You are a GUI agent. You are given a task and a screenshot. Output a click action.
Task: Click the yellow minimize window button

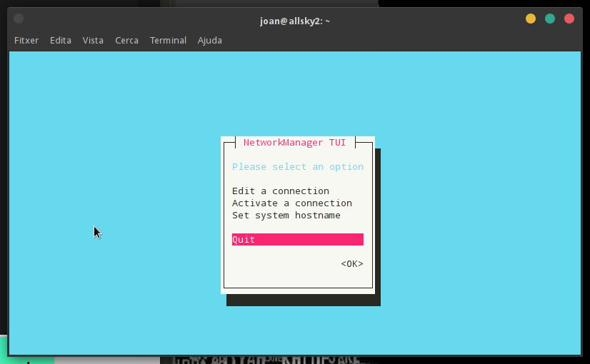(531, 19)
